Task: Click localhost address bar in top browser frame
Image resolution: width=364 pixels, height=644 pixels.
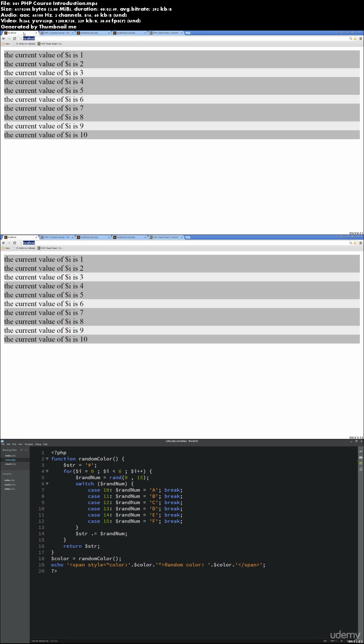Action: click(183, 38)
